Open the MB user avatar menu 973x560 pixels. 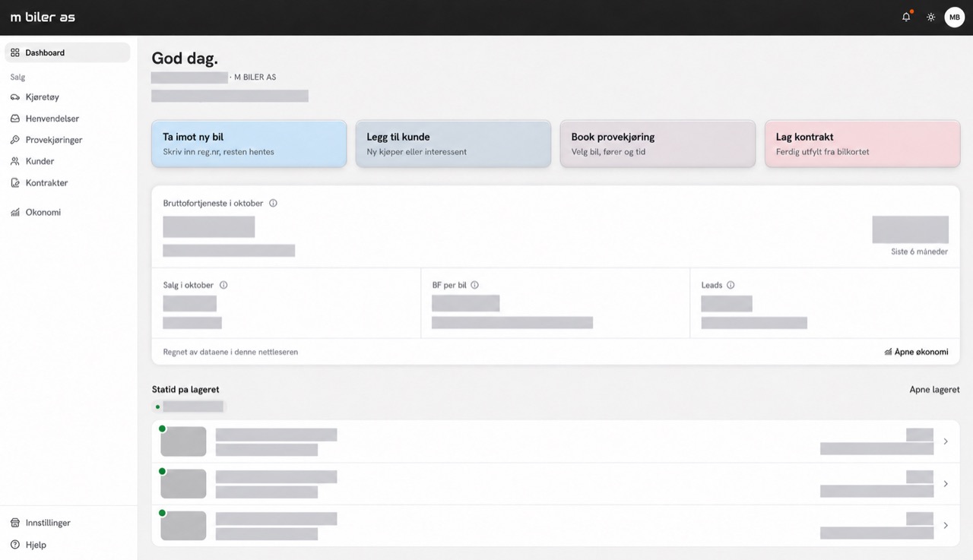pos(954,17)
